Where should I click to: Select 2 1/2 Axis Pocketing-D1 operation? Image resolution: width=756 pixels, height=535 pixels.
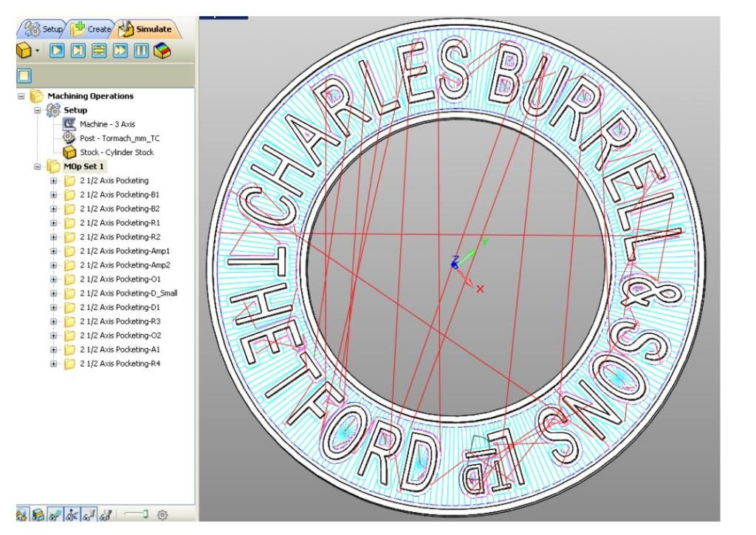[x=120, y=307]
